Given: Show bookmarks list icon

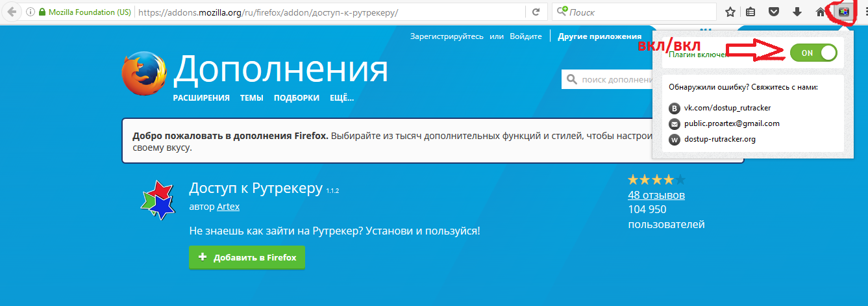Looking at the screenshot, I should pos(751,12).
